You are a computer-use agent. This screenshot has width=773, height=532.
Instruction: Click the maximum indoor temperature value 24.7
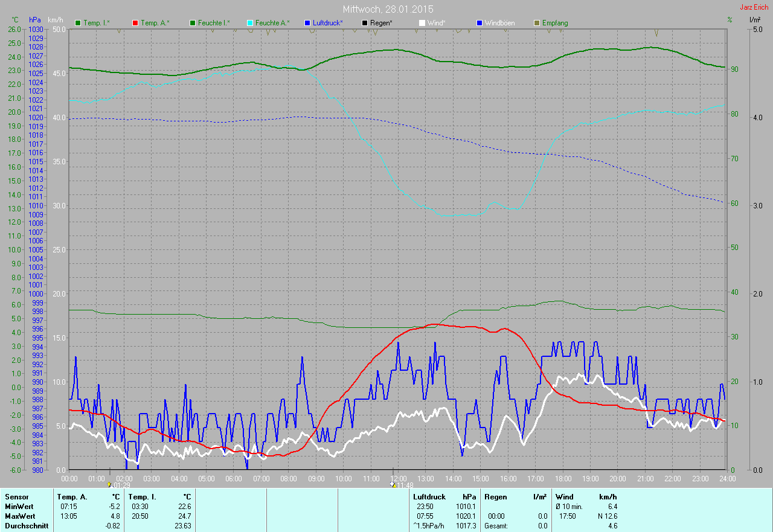(185, 516)
